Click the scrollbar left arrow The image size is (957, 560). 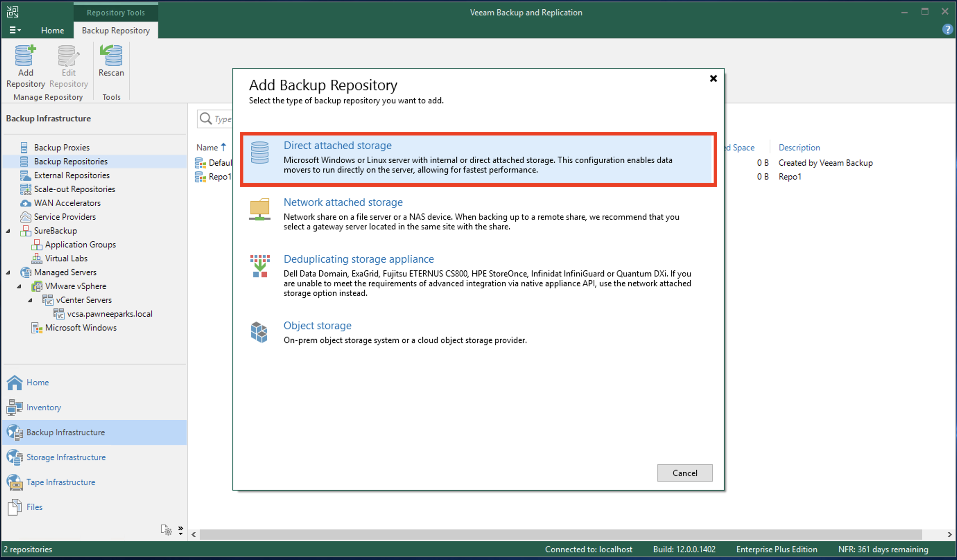point(194,535)
